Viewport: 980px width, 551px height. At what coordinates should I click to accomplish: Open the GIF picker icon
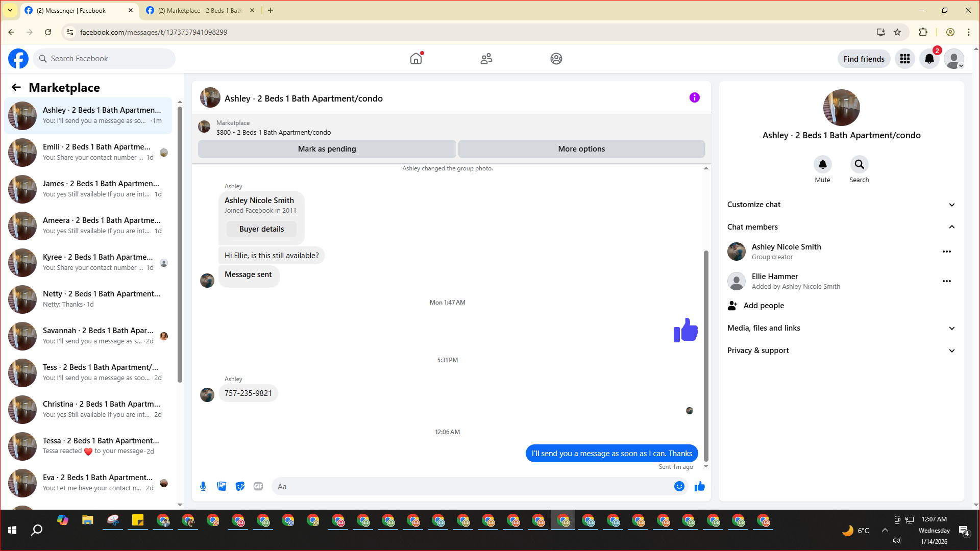point(258,486)
